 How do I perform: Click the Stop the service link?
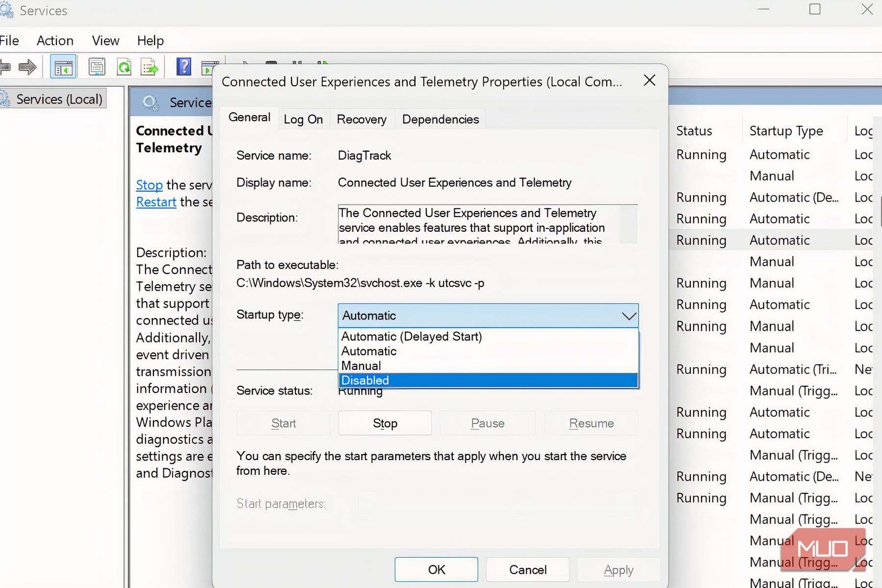pos(149,185)
